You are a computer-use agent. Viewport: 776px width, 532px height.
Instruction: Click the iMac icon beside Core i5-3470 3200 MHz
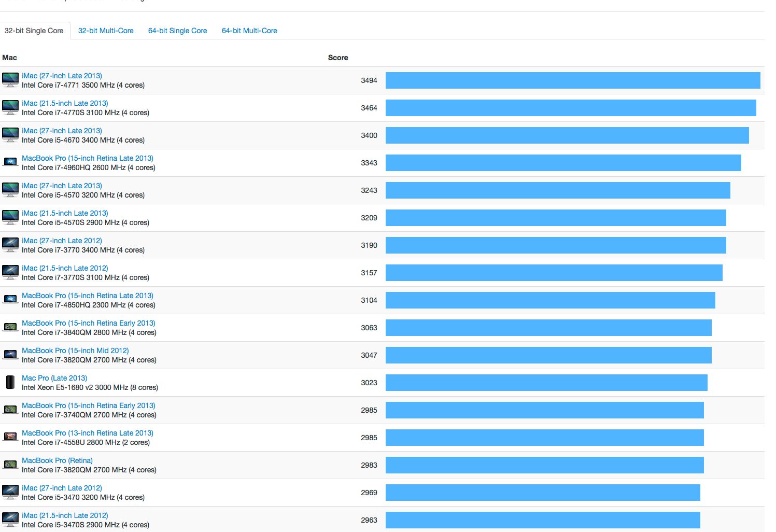[10, 492]
